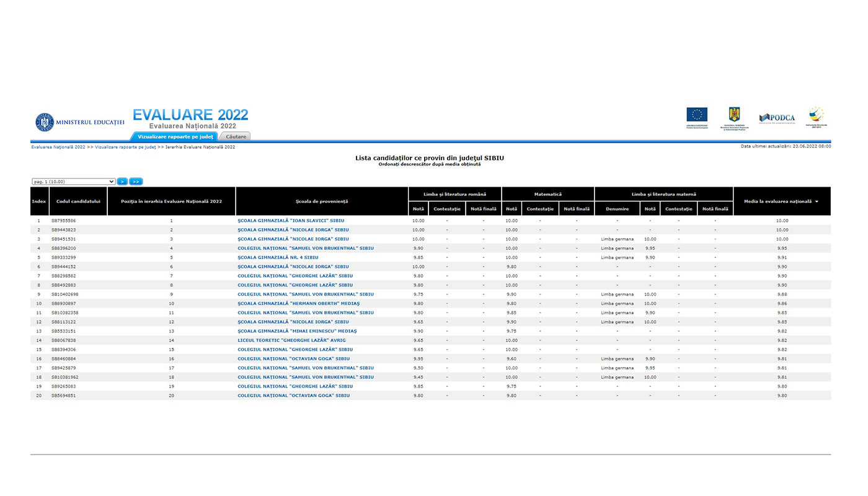Sort by Școala de proveniență column header

point(322,201)
